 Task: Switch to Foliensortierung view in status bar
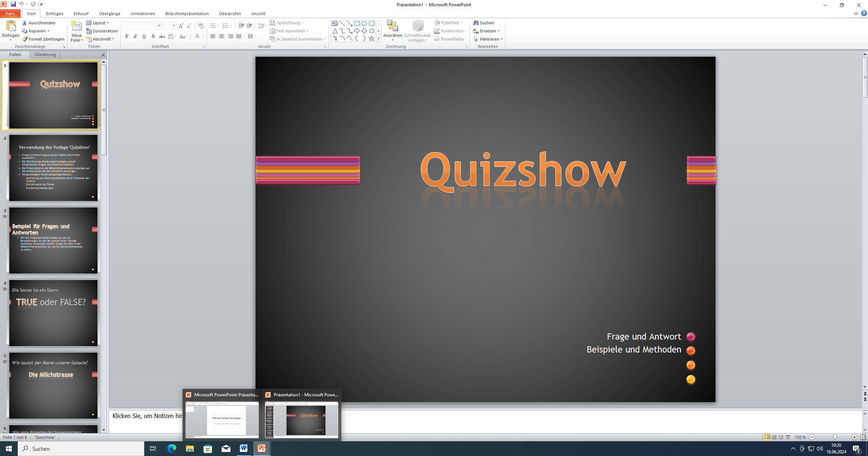pyautogui.click(x=774, y=437)
